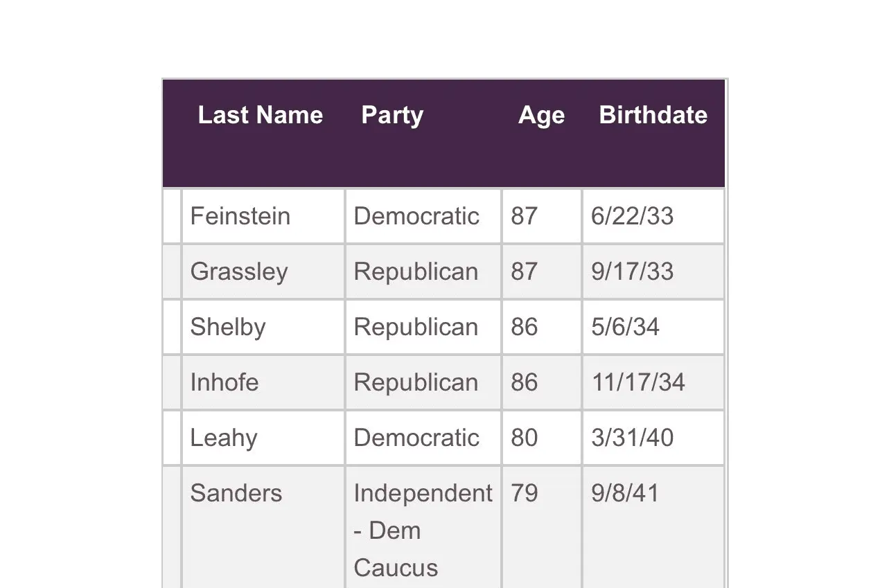Click the Independent - Dem Caucus cell

422,530
